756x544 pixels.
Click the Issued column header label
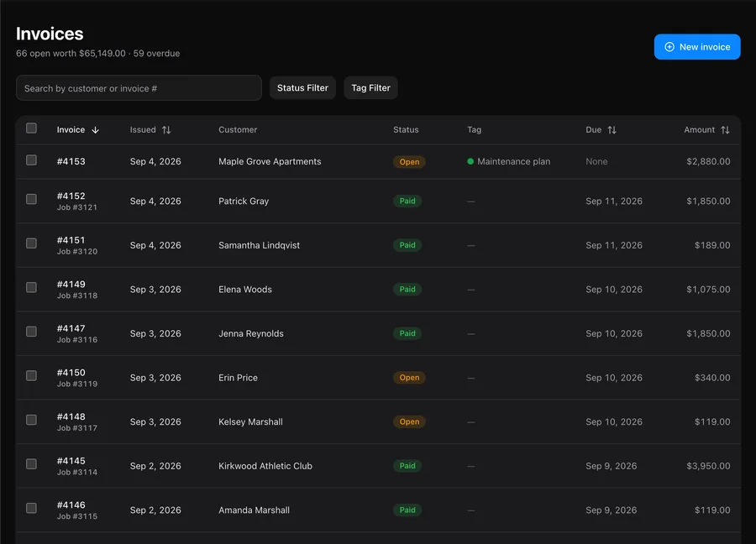click(143, 130)
